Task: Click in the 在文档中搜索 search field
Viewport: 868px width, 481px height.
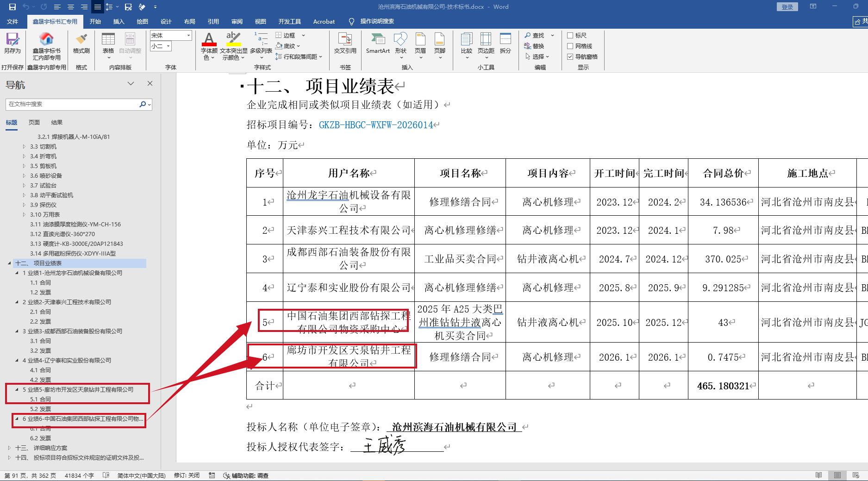Action: [x=72, y=104]
